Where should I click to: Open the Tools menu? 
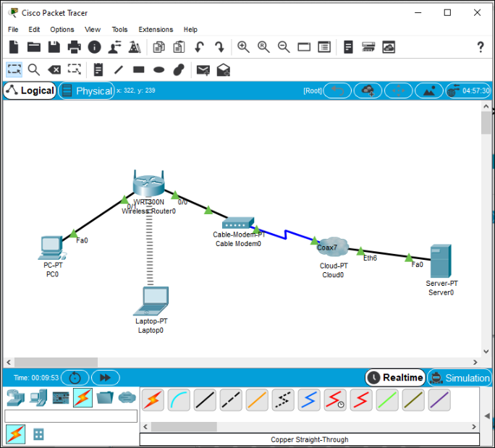[x=119, y=30]
